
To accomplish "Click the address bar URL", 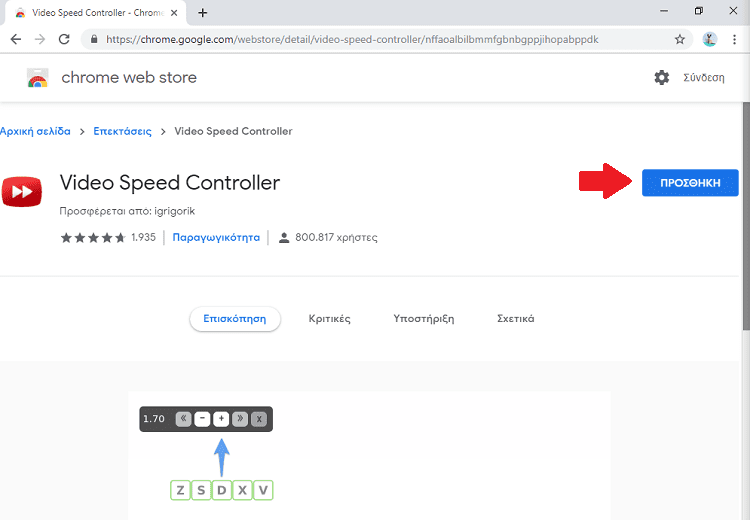I will pos(352,39).
